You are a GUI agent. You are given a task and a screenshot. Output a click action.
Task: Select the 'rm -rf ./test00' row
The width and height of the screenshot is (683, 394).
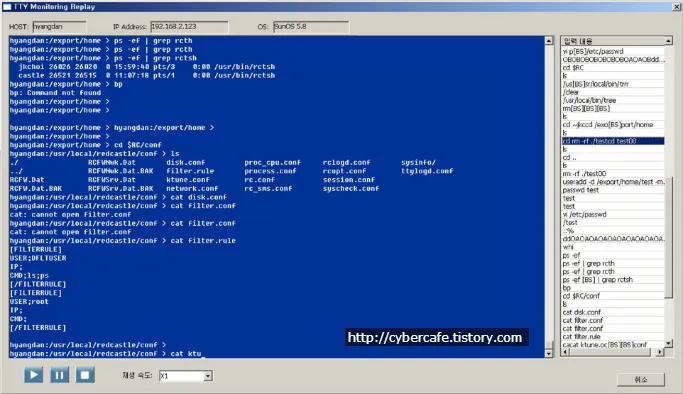coord(613,174)
